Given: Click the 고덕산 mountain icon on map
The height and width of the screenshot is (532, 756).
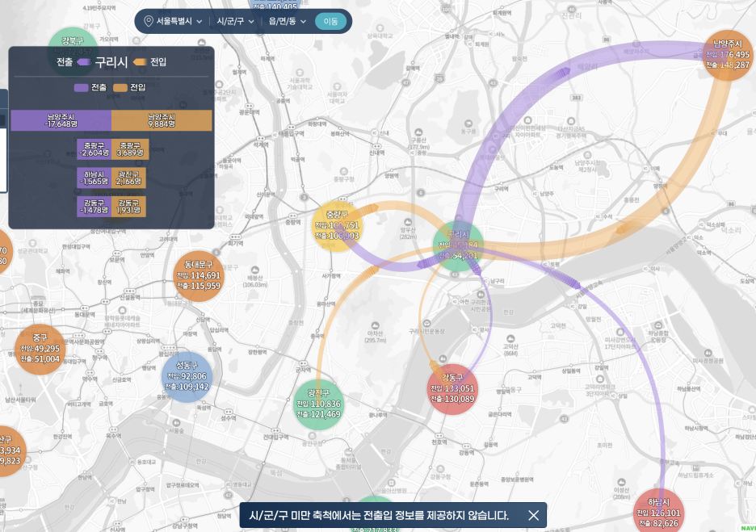Looking at the screenshot, I should pyautogui.click(x=510, y=339).
